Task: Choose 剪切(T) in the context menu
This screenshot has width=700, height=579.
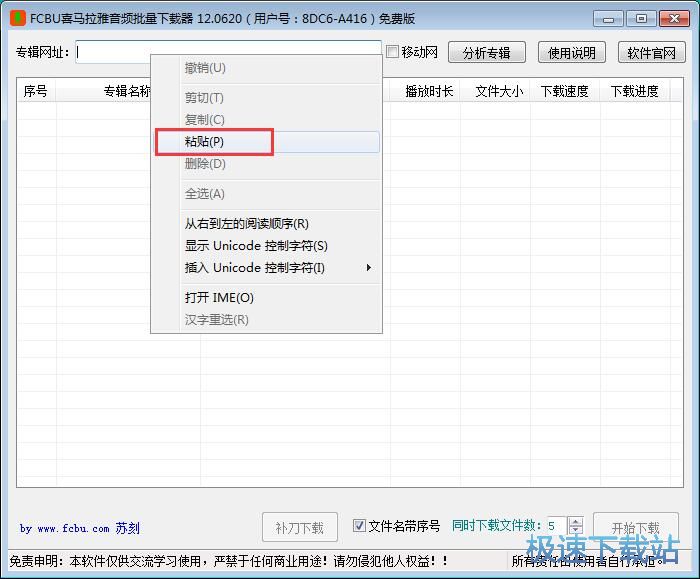Action: point(267,97)
